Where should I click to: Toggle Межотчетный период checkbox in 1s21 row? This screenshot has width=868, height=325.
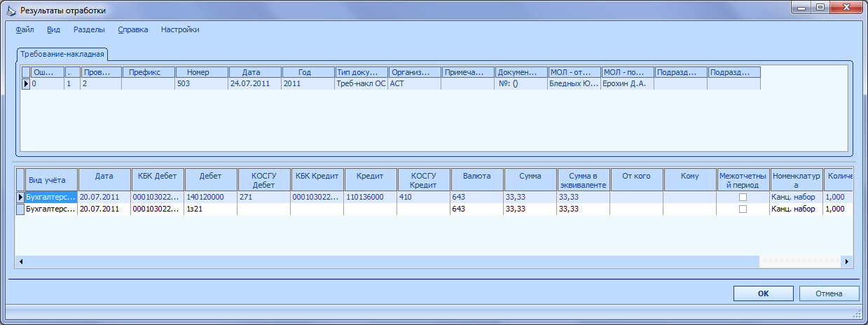click(743, 209)
